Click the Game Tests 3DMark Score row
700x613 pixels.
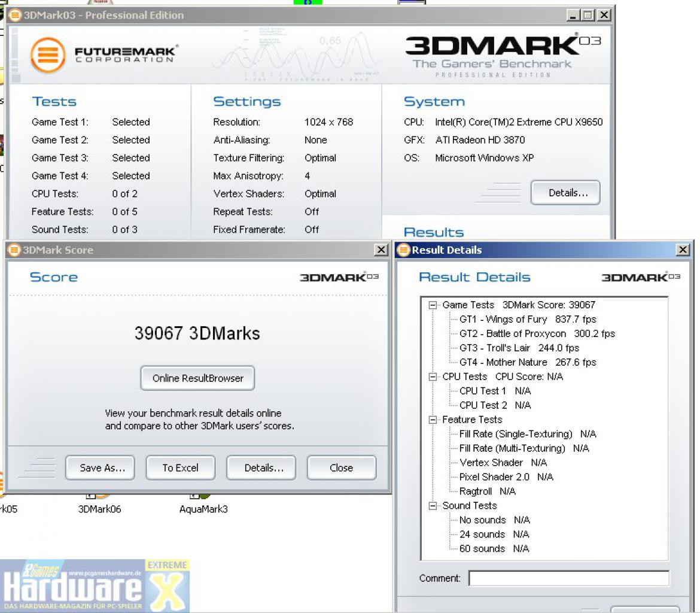tap(519, 305)
